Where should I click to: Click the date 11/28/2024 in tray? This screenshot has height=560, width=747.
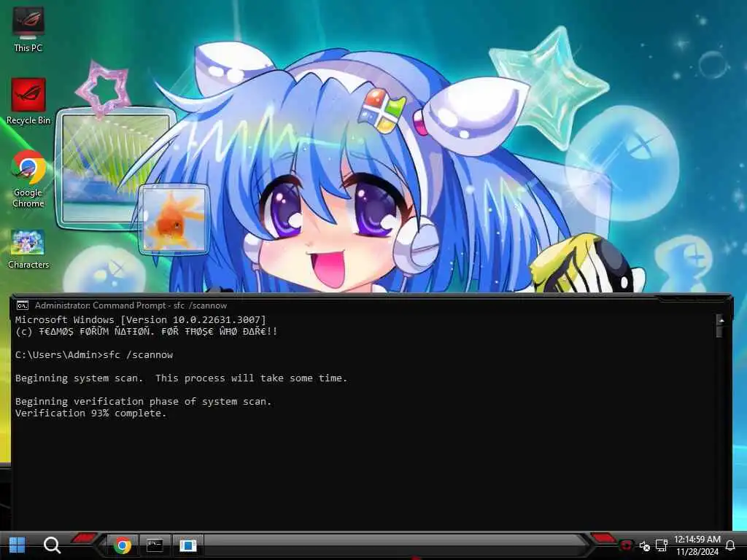697,552
